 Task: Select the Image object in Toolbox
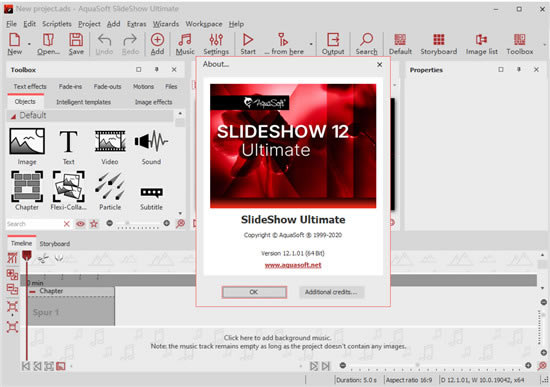27,146
